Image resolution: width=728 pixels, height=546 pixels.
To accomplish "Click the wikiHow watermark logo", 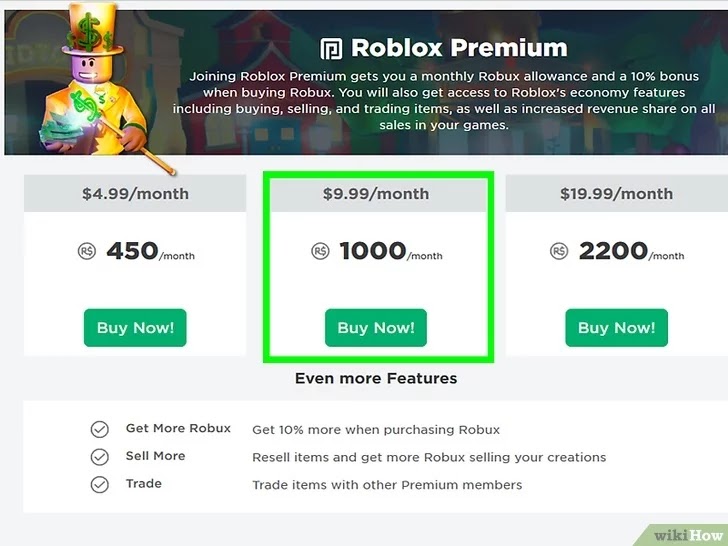I will tap(688, 535).
